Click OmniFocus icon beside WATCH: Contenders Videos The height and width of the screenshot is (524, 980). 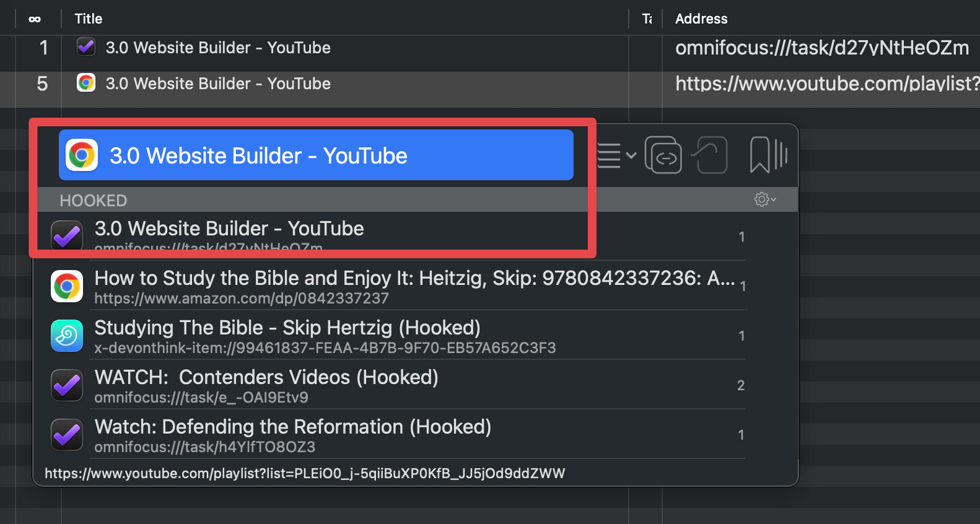click(x=67, y=385)
